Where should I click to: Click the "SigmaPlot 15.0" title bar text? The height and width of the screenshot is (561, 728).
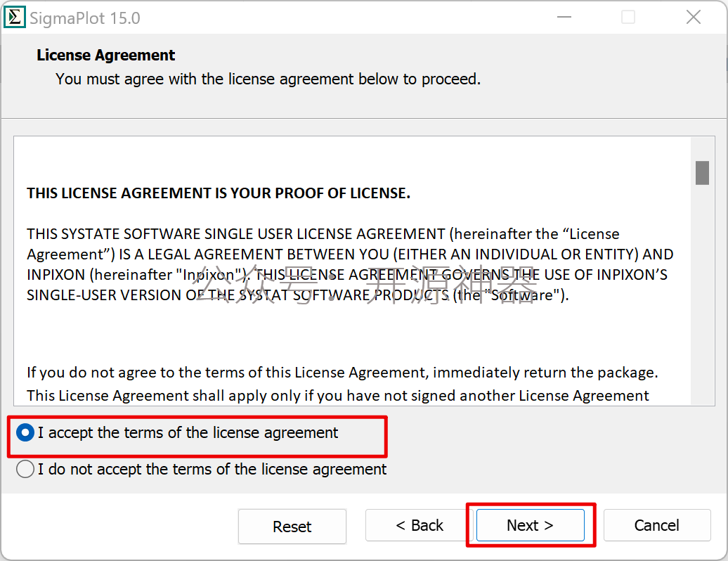click(85, 18)
